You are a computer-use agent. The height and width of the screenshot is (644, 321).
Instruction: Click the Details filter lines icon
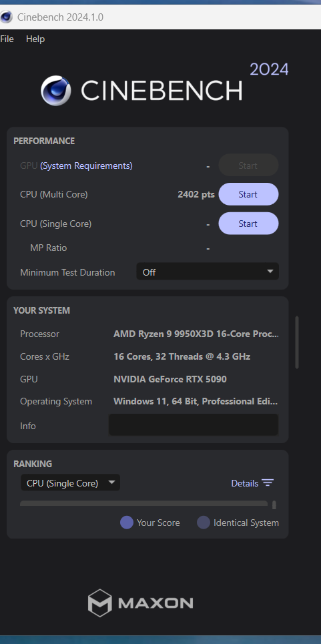tap(268, 483)
